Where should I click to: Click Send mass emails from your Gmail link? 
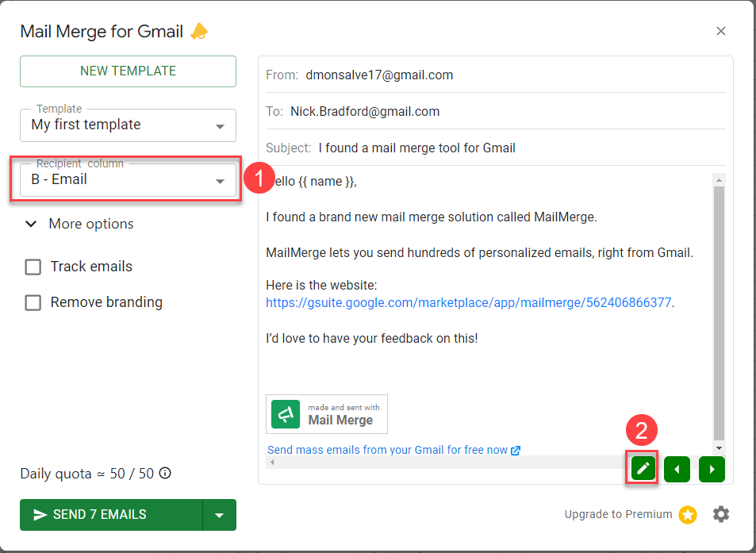pos(393,450)
